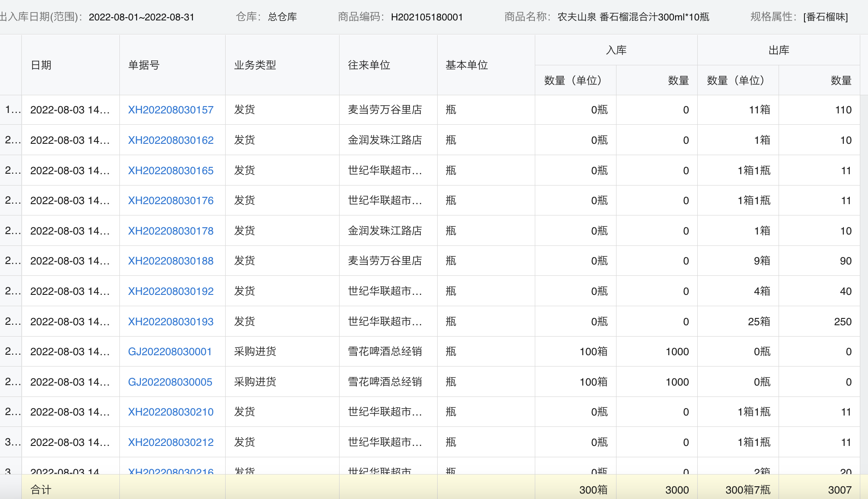Click the XH202208030193 document number

(x=171, y=322)
